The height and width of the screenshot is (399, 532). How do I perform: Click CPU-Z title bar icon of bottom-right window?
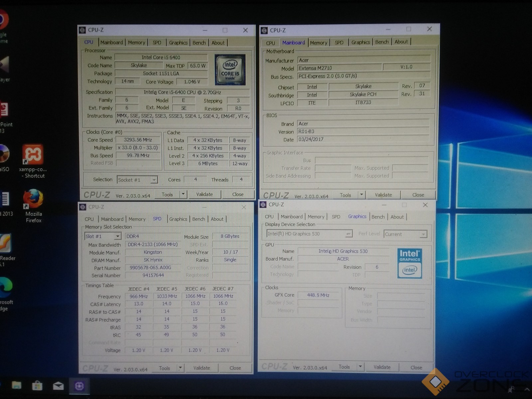click(x=263, y=204)
